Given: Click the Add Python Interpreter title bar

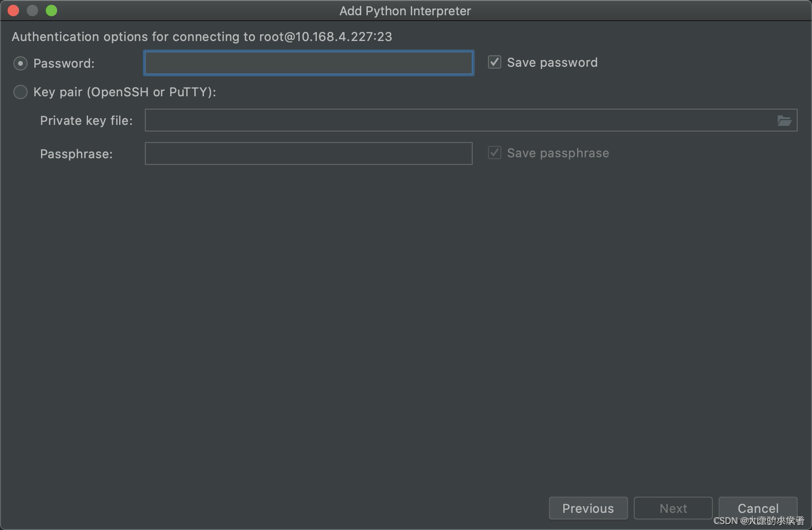Looking at the screenshot, I should 405,10.
